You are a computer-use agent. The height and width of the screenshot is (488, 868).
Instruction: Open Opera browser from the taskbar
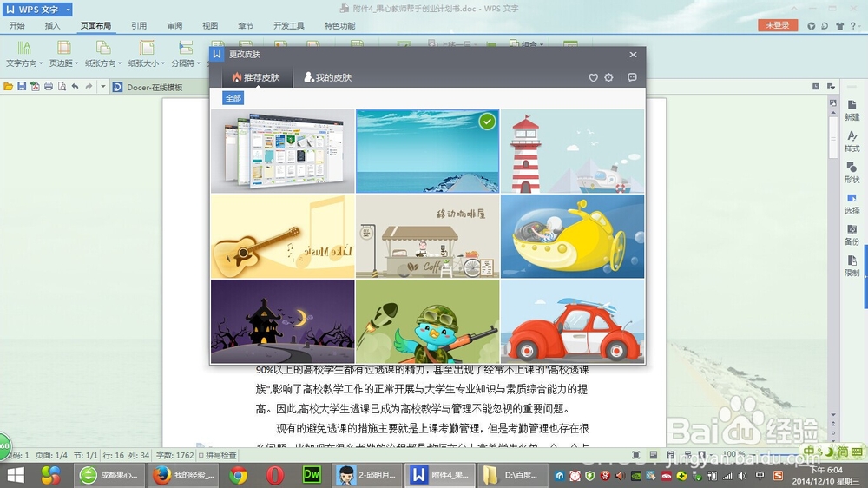[x=274, y=475]
